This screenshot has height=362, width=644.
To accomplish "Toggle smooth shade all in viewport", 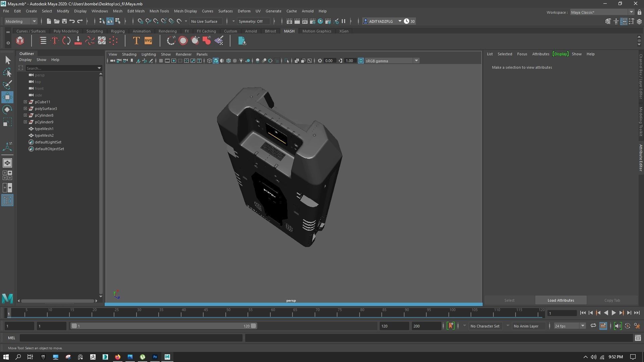I will pyautogui.click(x=216, y=61).
